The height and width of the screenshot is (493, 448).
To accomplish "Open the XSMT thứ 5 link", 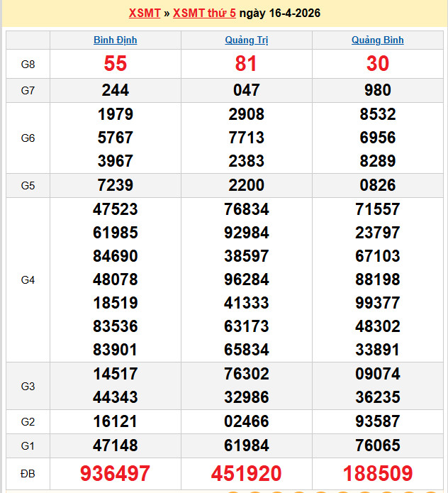I will (x=204, y=13).
